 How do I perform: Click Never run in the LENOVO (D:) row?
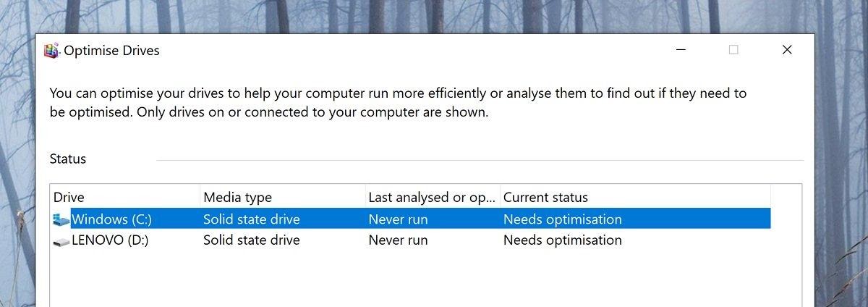click(x=398, y=240)
